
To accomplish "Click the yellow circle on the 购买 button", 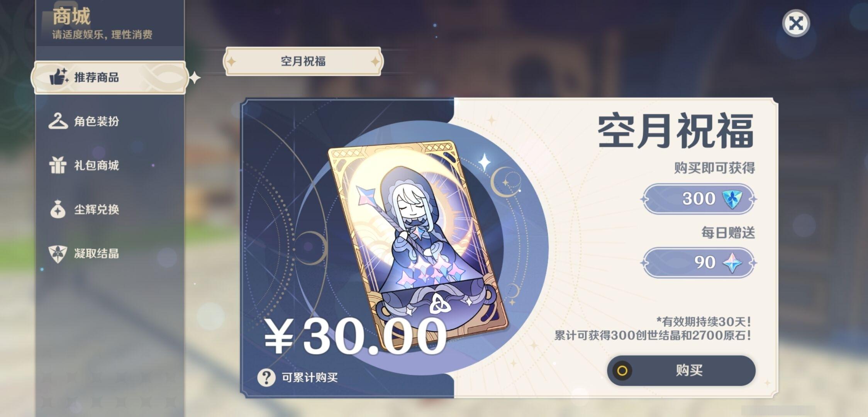I will (622, 371).
